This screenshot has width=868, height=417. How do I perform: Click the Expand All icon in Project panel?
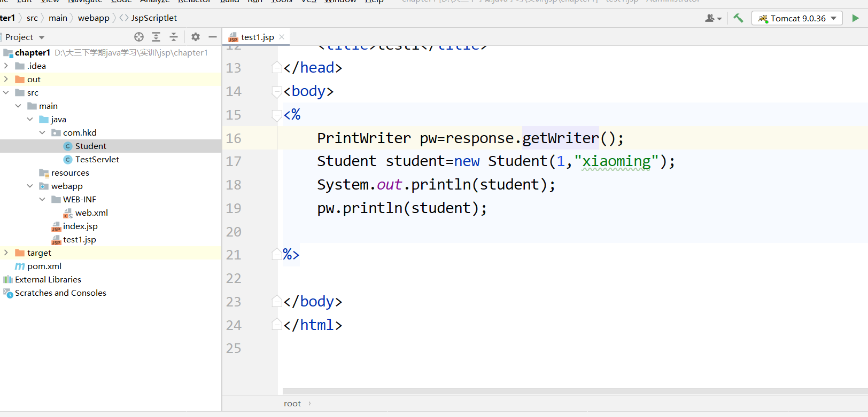coord(156,37)
